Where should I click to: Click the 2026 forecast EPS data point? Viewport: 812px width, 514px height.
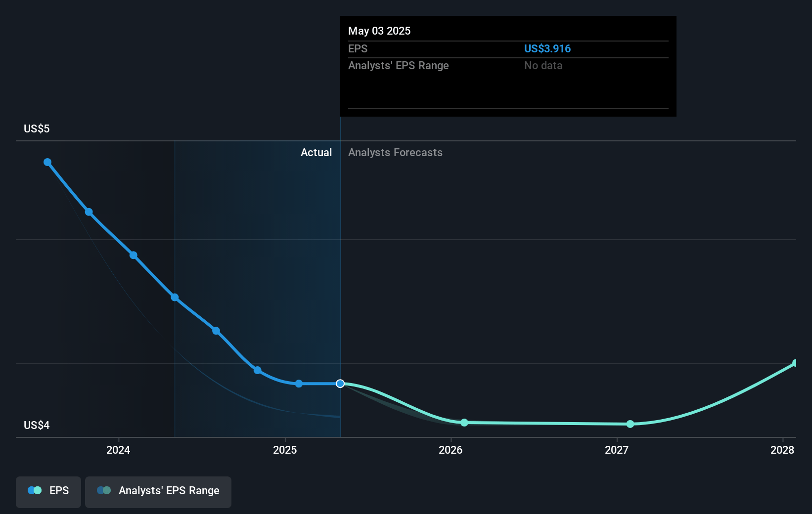pyautogui.click(x=464, y=423)
